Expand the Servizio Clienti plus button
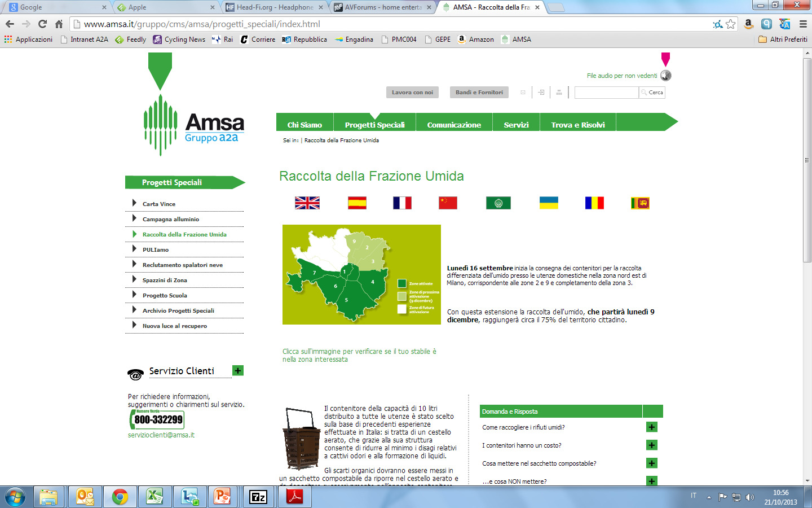 238,371
